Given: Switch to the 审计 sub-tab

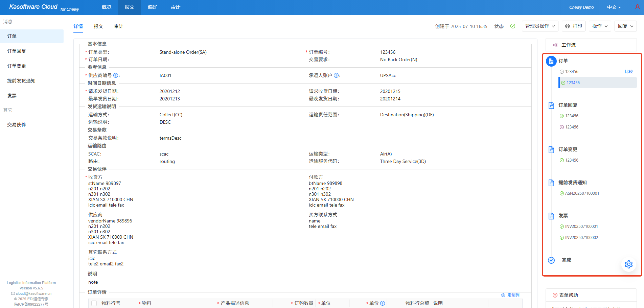Looking at the screenshot, I should coord(118,26).
